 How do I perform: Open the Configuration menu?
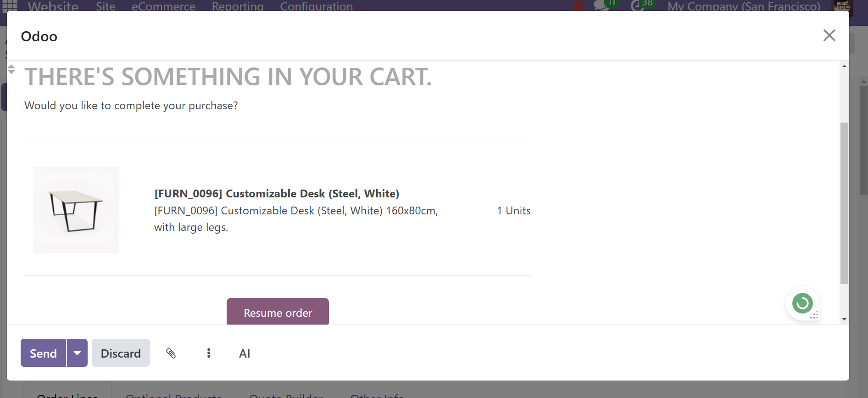[x=316, y=6]
